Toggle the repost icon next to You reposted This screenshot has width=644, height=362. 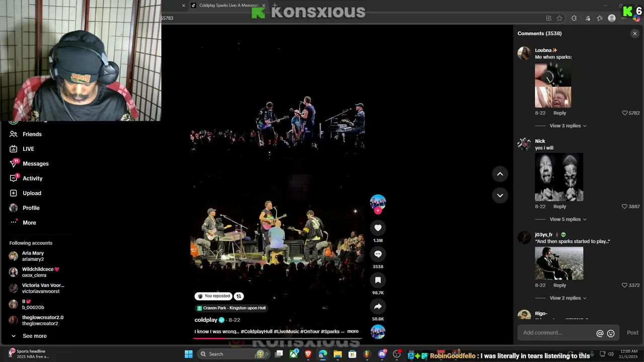(x=239, y=296)
